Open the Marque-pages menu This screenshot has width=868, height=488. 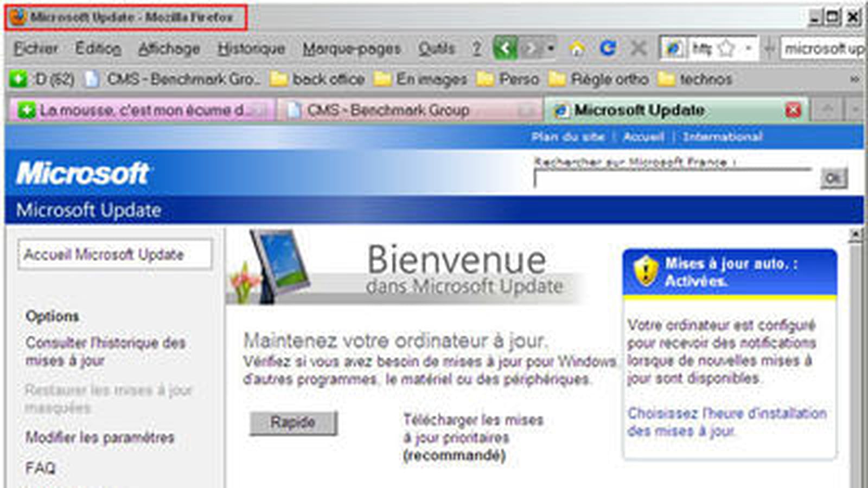[352, 49]
